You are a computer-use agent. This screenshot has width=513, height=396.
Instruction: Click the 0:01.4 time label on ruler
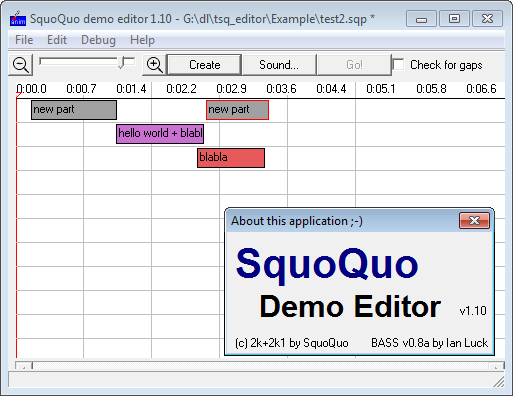(131, 89)
